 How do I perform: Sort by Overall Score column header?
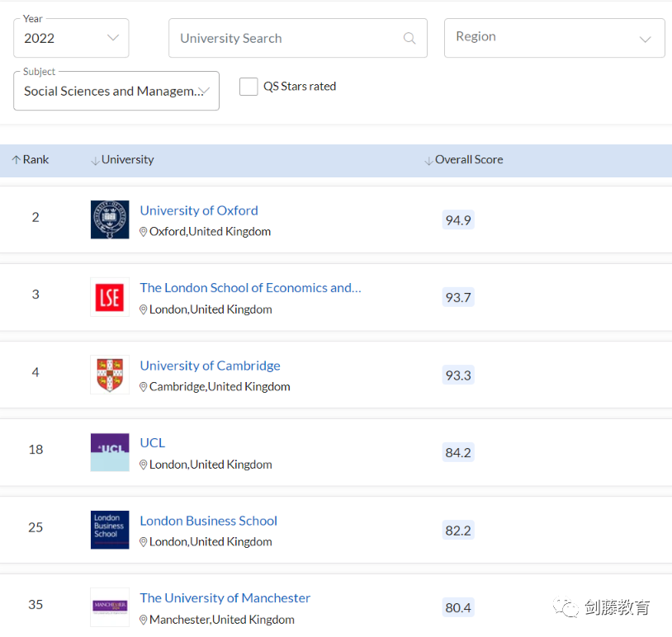pos(469,159)
